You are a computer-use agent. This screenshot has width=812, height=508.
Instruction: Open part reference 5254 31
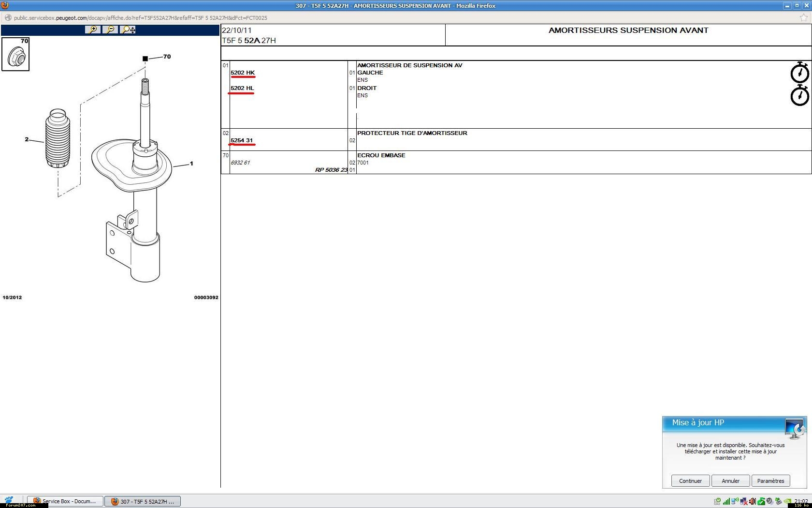pos(242,140)
